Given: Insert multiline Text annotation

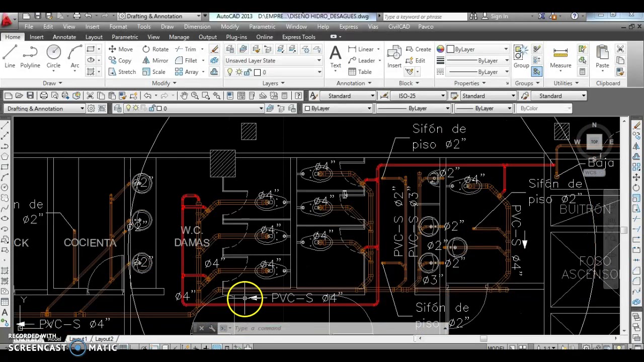Looking at the screenshot, I should pos(336,56).
